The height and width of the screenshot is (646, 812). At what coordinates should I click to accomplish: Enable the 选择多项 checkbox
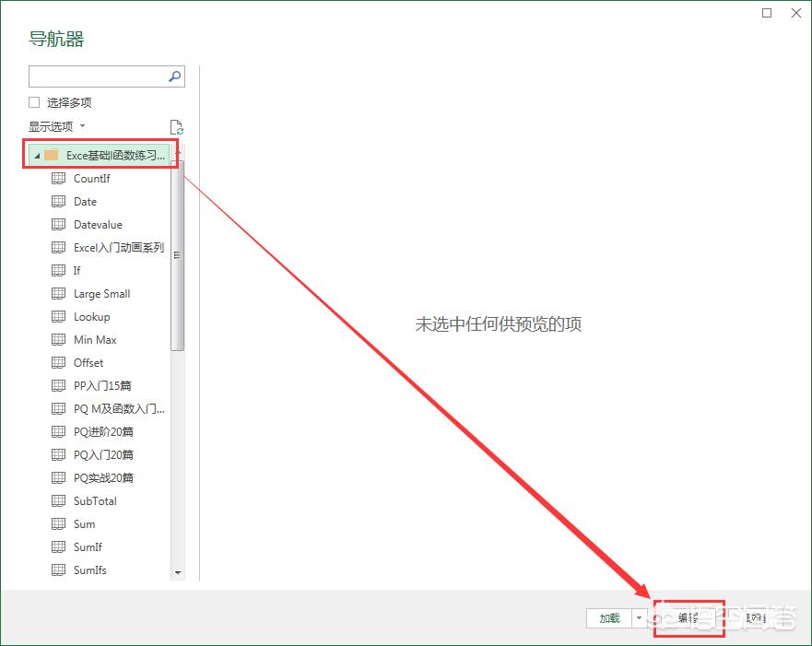[x=33, y=102]
